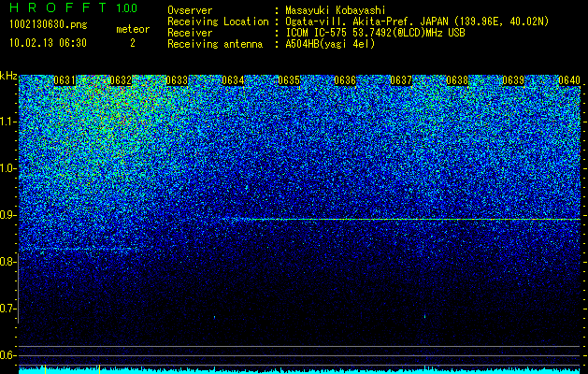
Task: Click the meteor label
Action: coord(133,29)
